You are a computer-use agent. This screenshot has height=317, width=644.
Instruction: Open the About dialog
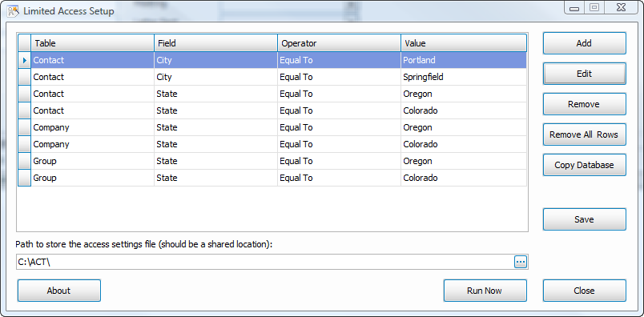tap(58, 291)
